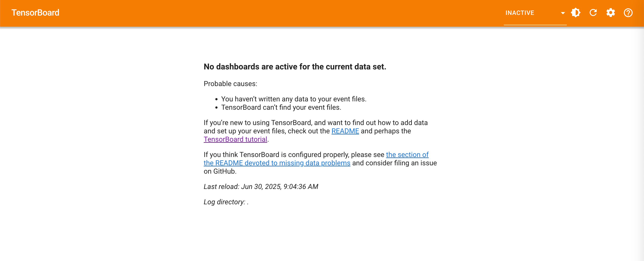Click the reload data refresh icon
The image size is (644, 261).
point(593,13)
